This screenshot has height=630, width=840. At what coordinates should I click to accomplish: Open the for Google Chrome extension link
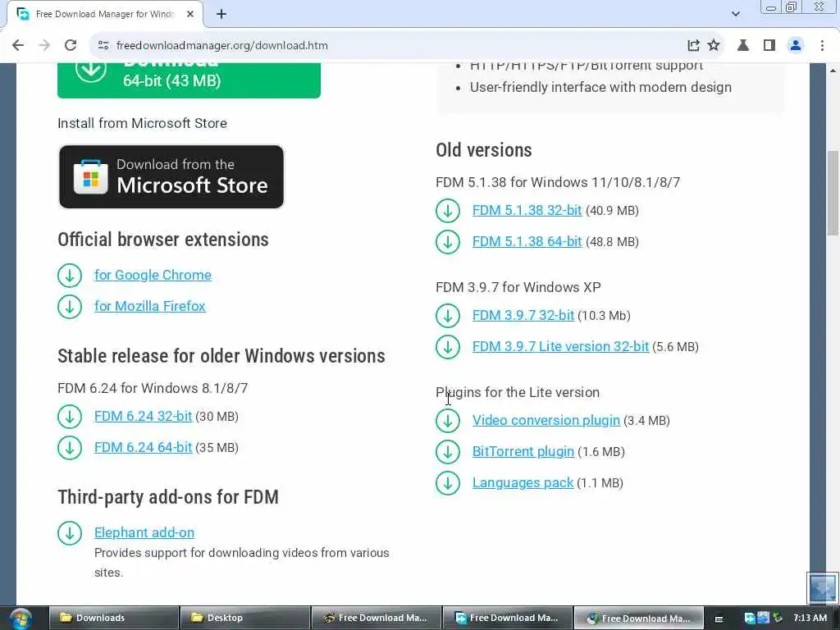coord(153,275)
